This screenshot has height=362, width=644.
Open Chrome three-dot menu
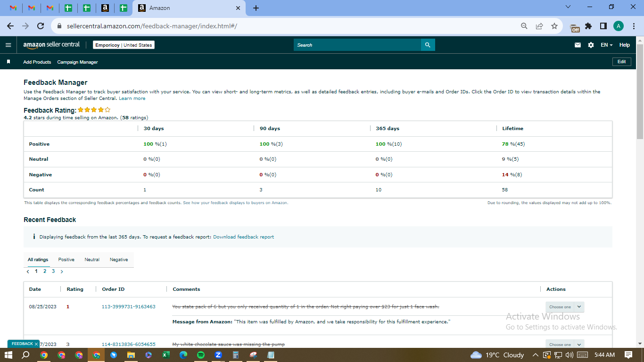633,26
